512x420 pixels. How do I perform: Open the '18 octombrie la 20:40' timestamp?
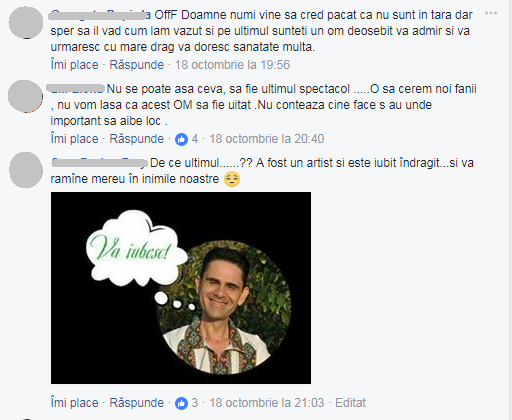coord(267,139)
